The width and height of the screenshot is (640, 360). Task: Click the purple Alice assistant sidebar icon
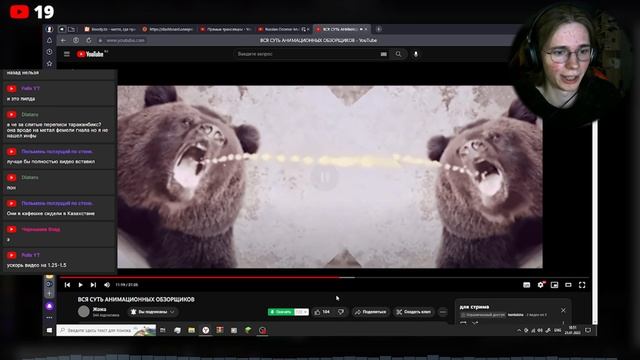coord(49,306)
